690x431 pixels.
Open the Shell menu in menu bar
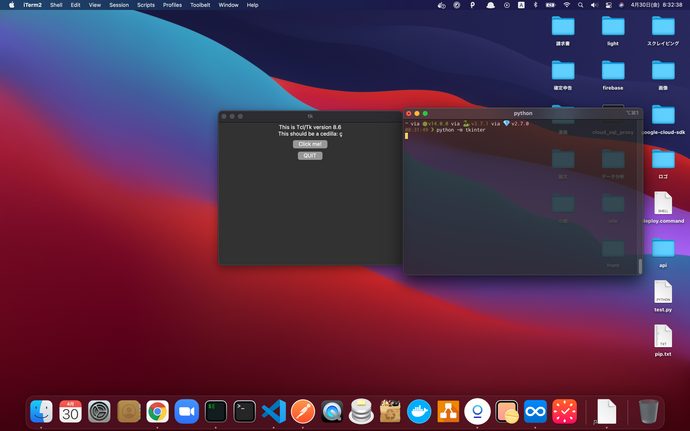(56, 5)
